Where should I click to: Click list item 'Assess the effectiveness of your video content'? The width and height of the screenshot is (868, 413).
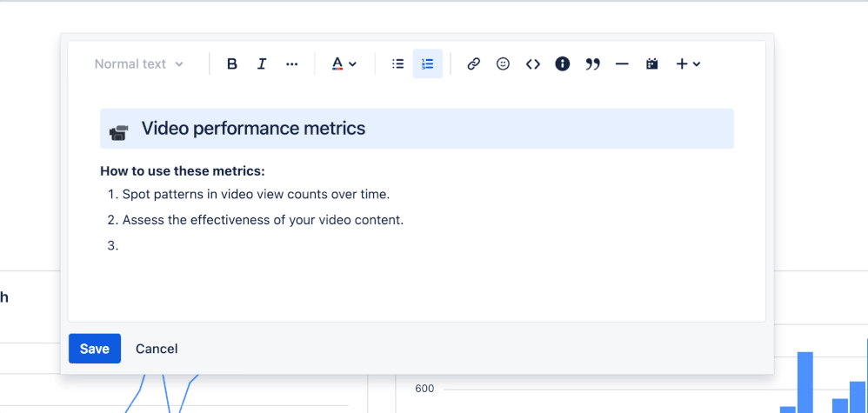[x=263, y=220]
